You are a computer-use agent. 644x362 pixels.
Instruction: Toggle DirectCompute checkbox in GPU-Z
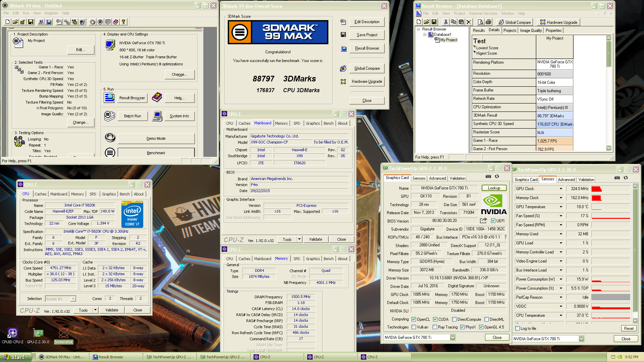click(x=454, y=319)
